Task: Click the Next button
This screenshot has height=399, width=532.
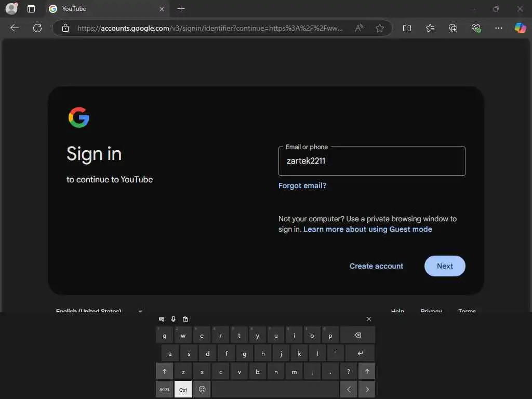Action: pos(445,266)
